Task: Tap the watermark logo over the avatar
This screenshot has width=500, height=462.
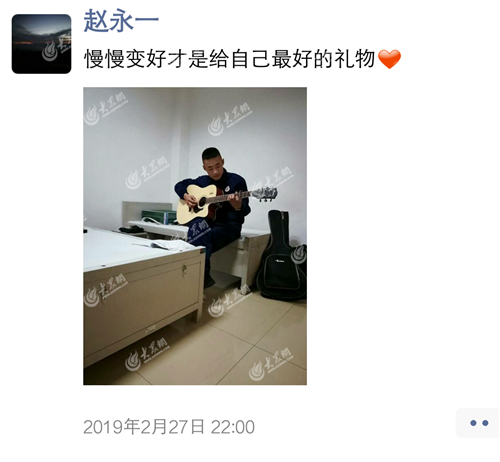Action: click(x=55, y=48)
